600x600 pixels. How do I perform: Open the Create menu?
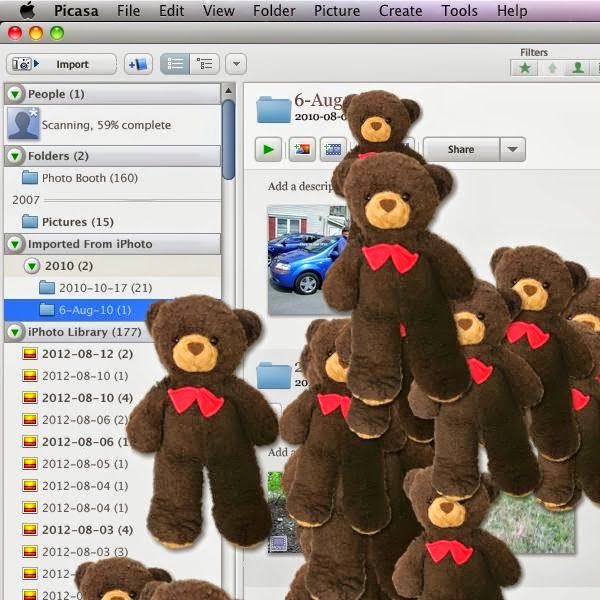tap(401, 11)
